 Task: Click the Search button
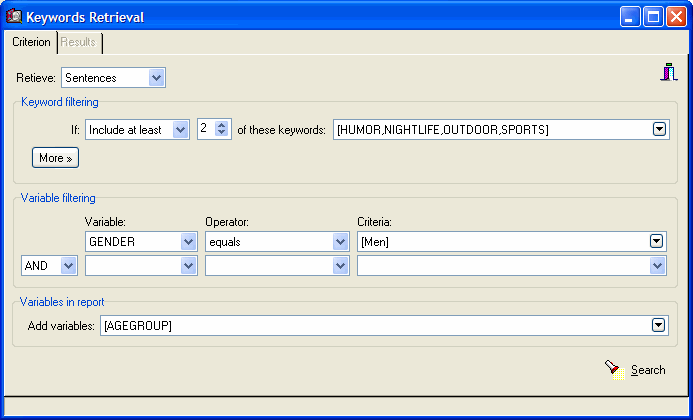point(647,370)
